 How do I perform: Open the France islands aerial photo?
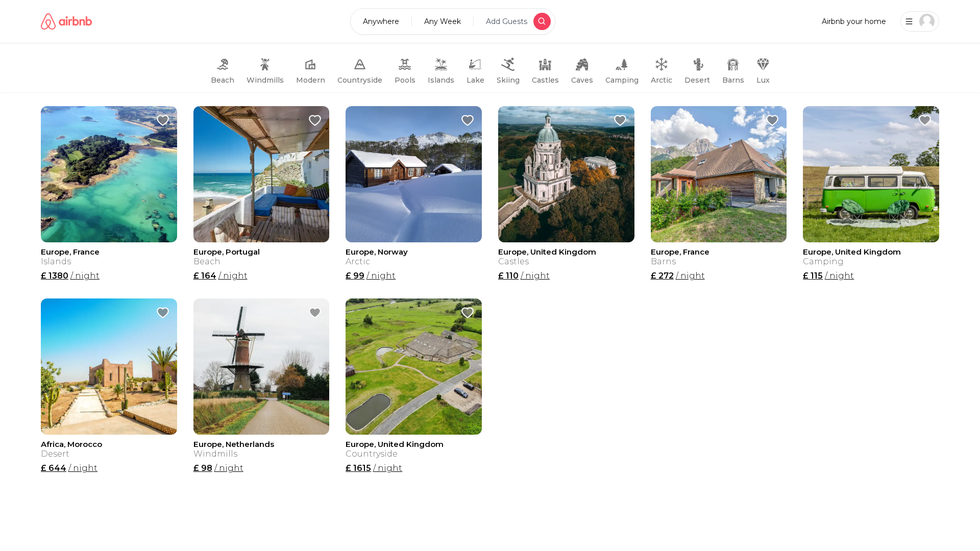109,174
